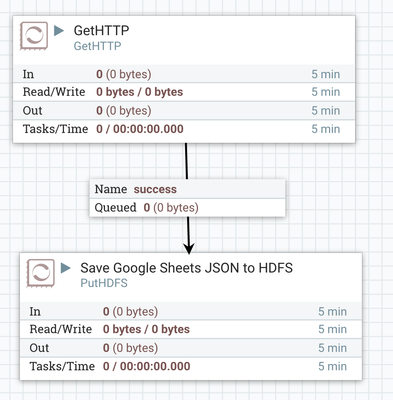The width and height of the screenshot is (393, 400).
Task: Click the PutHDFS running status play icon
Action: (x=66, y=268)
